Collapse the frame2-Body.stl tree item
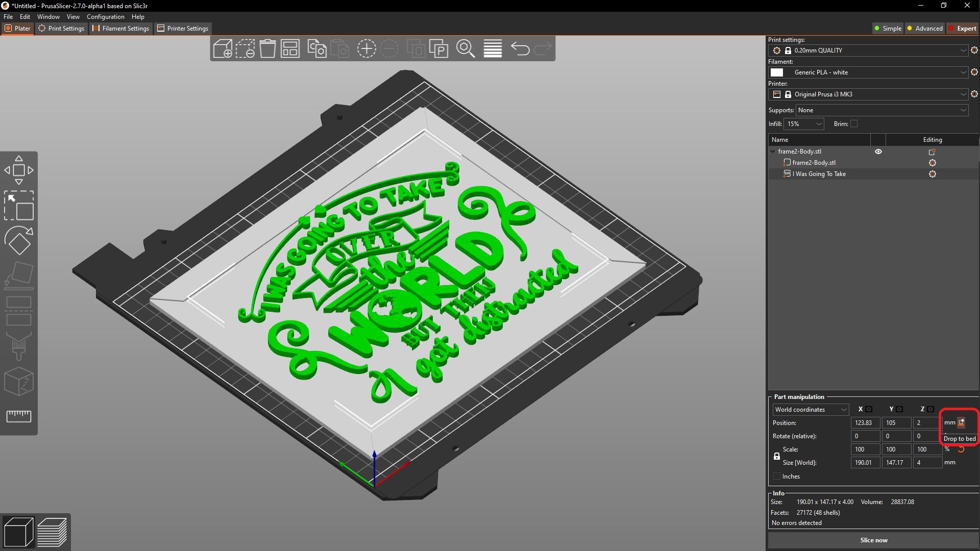 pos(772,151)
